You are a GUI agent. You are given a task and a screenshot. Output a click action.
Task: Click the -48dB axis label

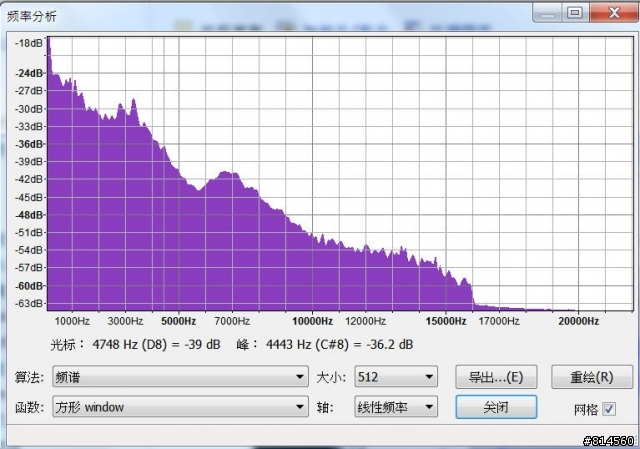[x=29, y=215]
